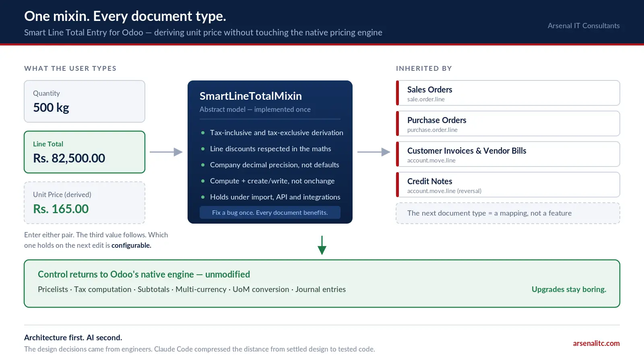This screenshot has height=362, width=644.
Task: Click the purchase.order.line model name
Action: click(x=432, y=130)
